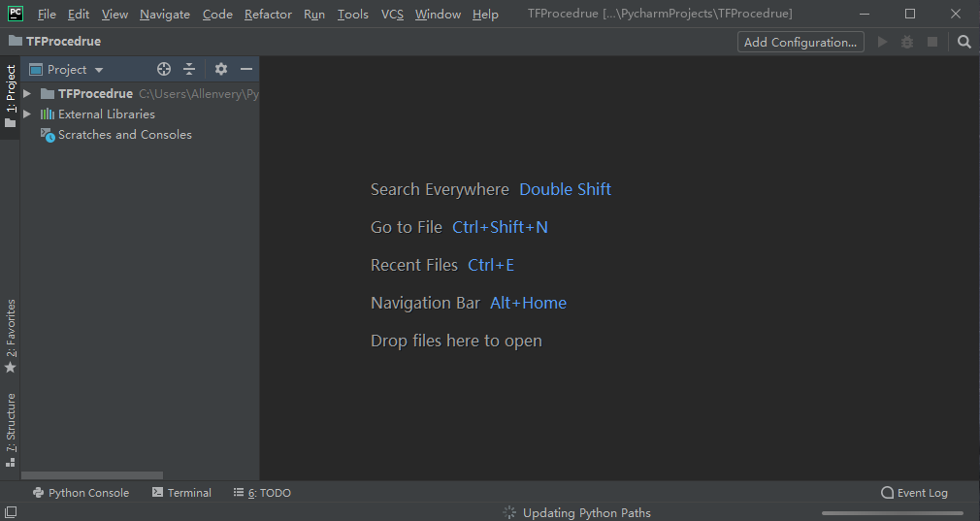980x521 pixels.
Task: Open the Project view dropdown
Action: [67, 69]
